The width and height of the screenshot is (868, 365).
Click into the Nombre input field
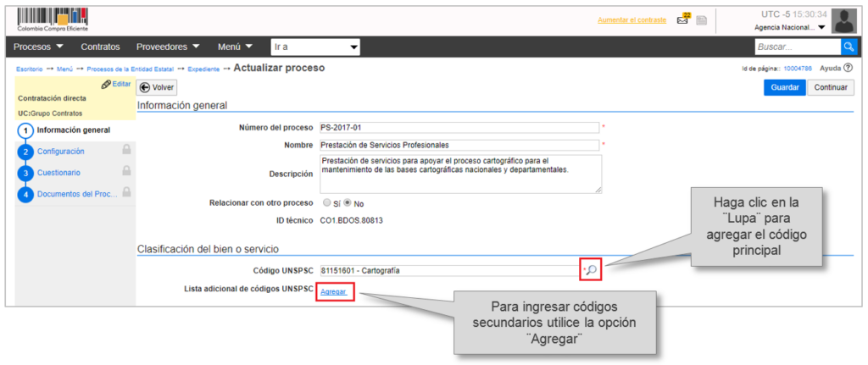(459, 145)
